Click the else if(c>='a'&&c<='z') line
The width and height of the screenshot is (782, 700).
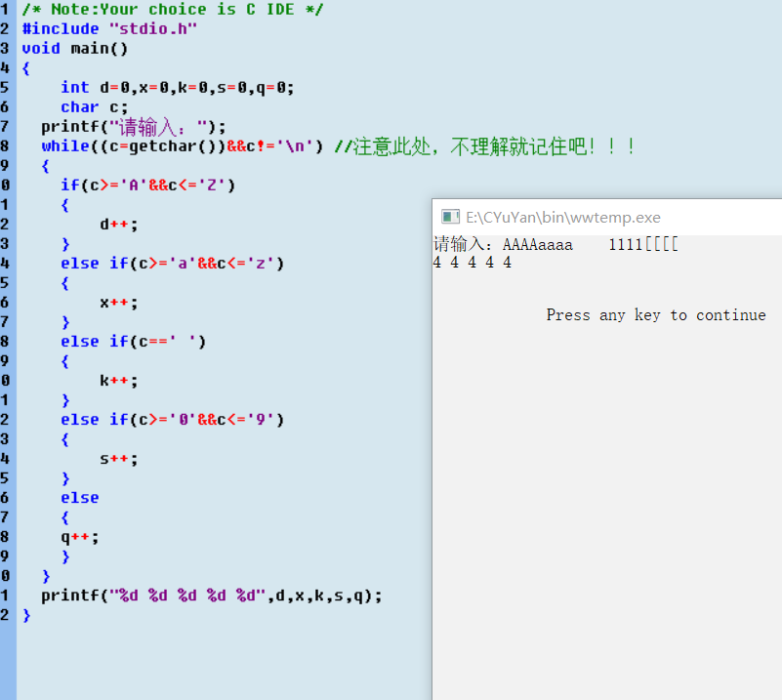(172, 264)
